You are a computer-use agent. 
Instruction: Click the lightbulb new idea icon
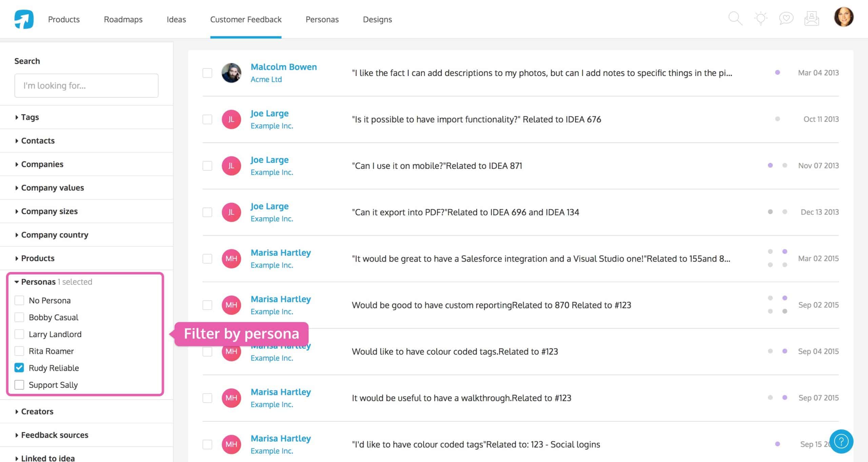(761, 18)
